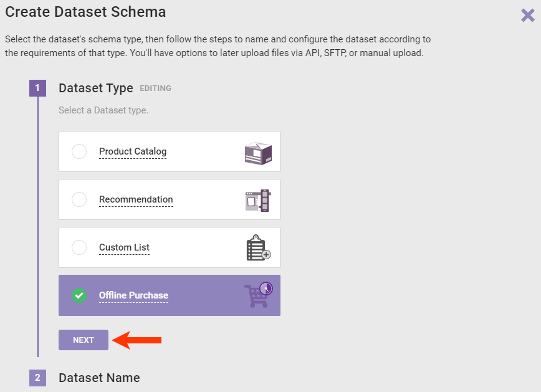Click the EDITING status label
The width and height of the screenshot is (541, 392).
(x=155, y=88)
